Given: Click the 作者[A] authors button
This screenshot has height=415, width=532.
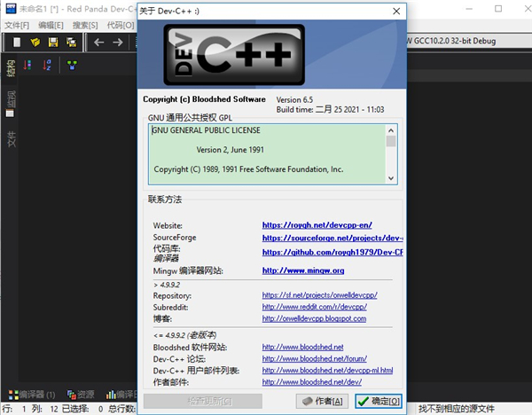Looking at the screenshot, I should coord(322,401).
